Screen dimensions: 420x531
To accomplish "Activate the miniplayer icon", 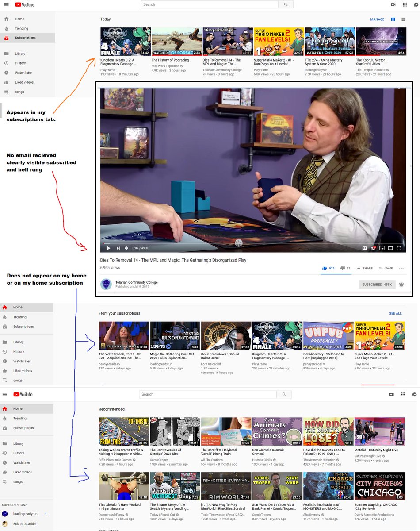I will pyautogui.click(x=382, y=248).
